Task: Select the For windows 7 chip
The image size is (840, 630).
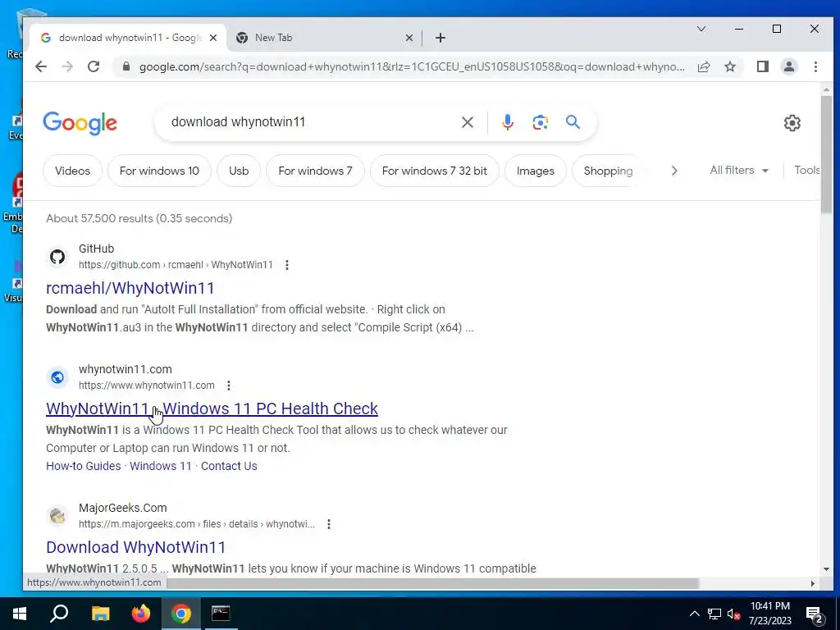Action: pyautogui.click(x=315, y=171)
